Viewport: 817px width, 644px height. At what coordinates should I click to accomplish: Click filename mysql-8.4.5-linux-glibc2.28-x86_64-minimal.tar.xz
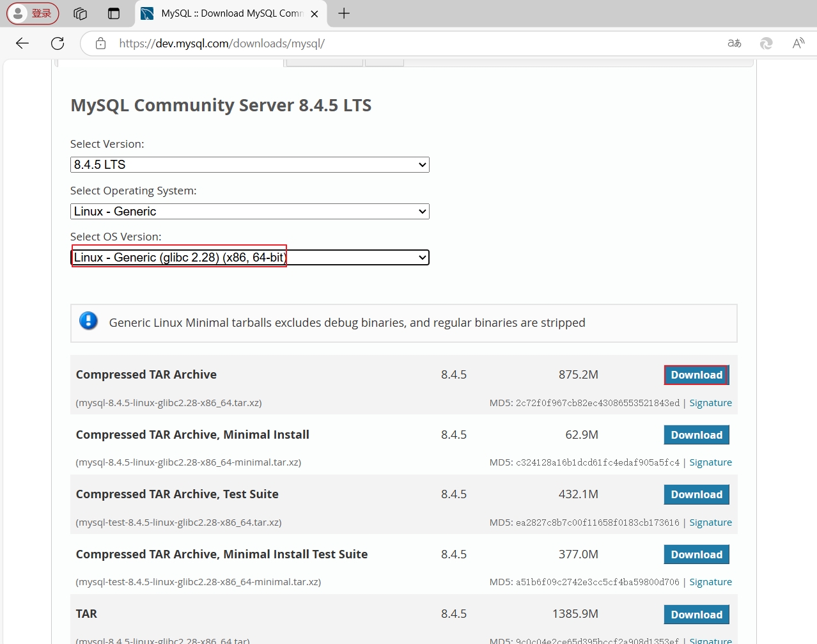coord(189,462)
